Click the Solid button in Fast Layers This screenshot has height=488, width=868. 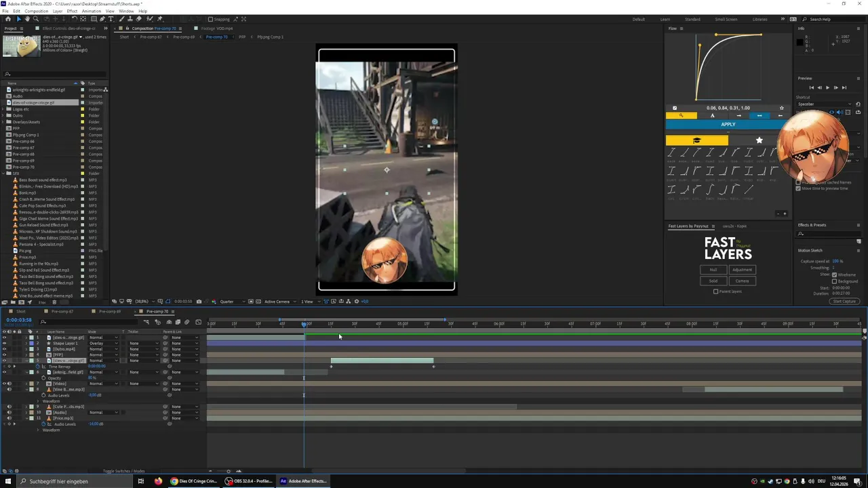[x=713, y=281]
